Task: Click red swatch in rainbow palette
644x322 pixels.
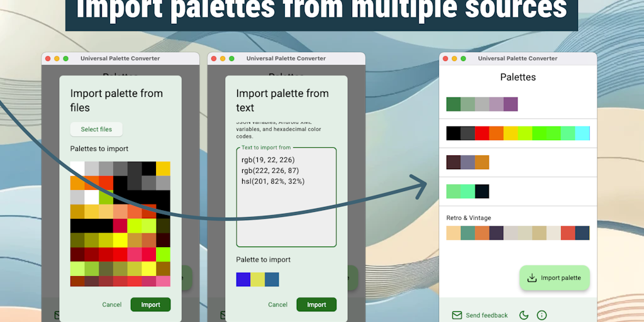Action: 482,133
